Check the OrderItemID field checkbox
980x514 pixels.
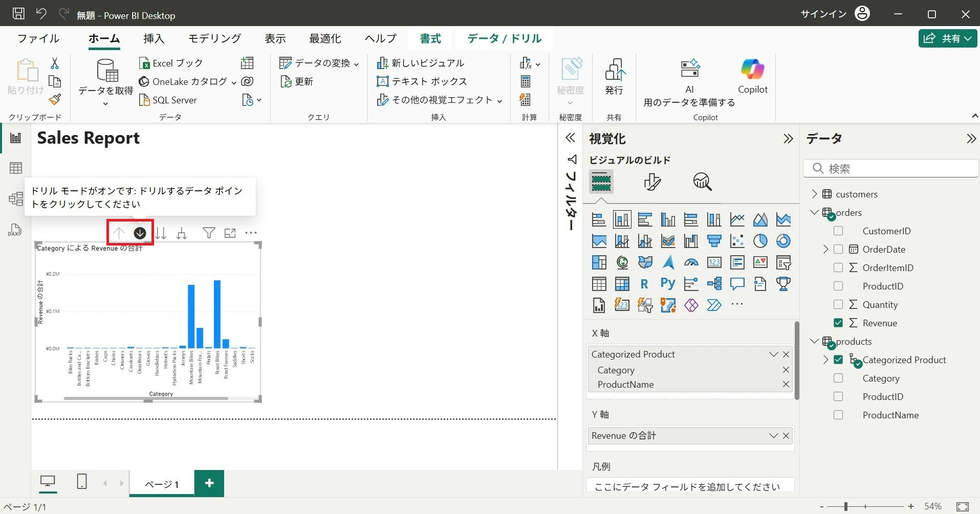coord(838,268)
